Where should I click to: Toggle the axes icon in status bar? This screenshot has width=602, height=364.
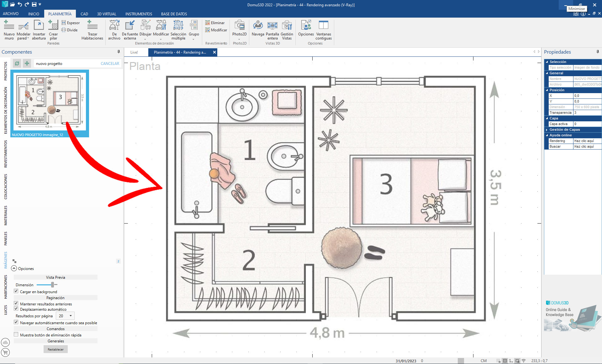click(511, 361)
